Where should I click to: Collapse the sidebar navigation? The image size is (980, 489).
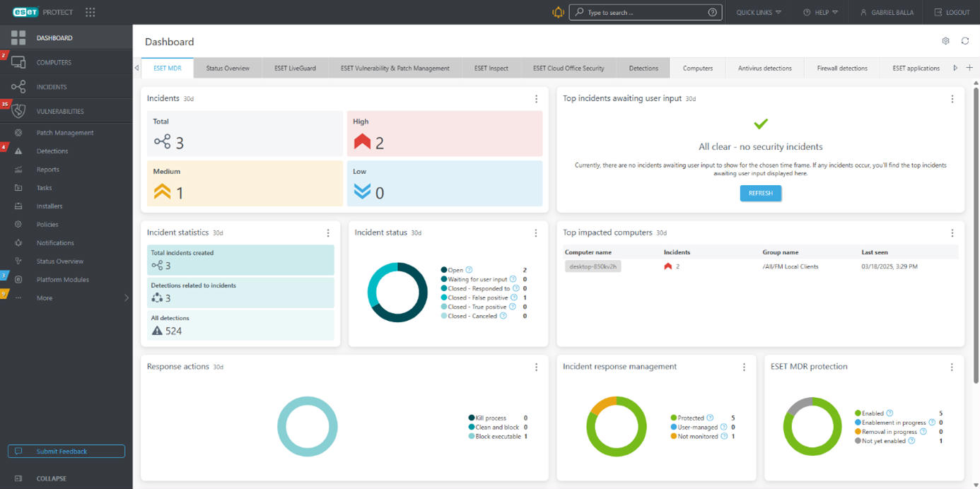pos(51,478)
